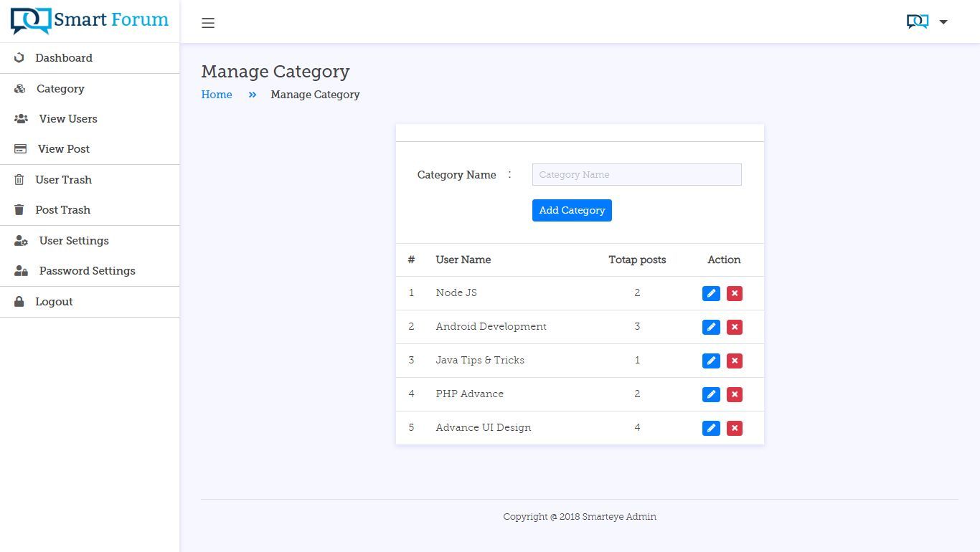Go to View Post in sidebar
980x552 pixels.
coord(64,149)
